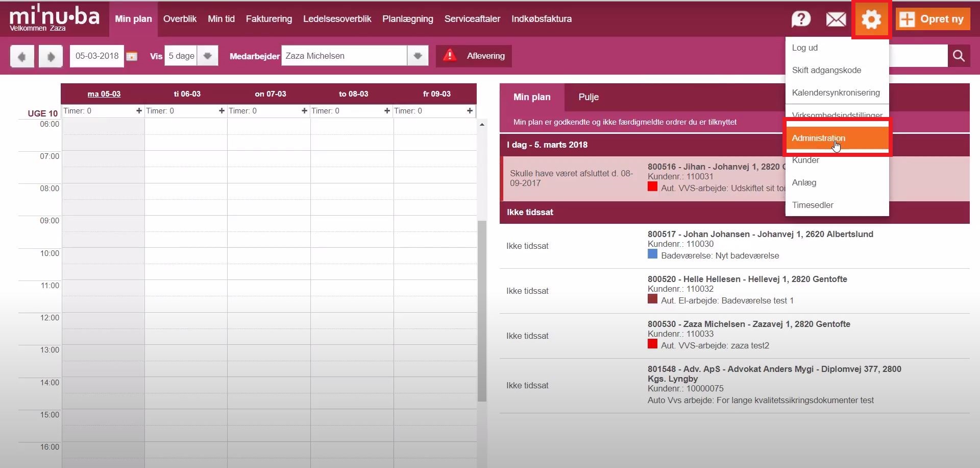Screen dimensions: 980x468
Task: Click the settings gear icon
Action: pos(871,19)
